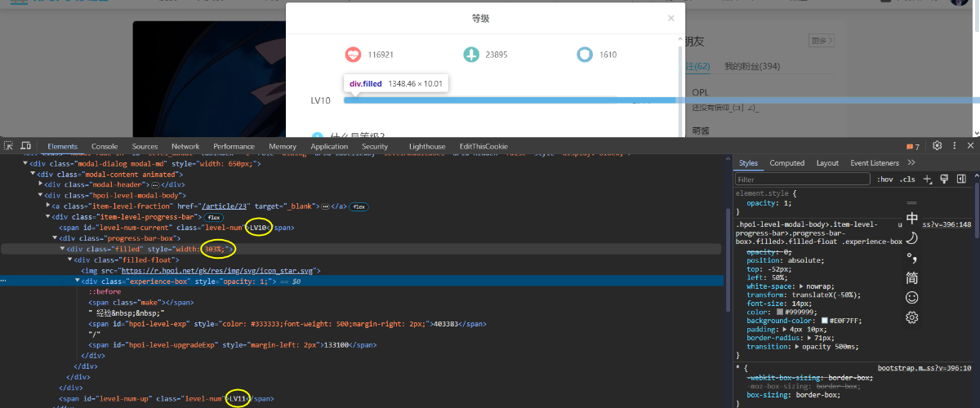Open the Event Listeners tab
This screenshot has height=408, width=980.
click(x=874, y=163)
